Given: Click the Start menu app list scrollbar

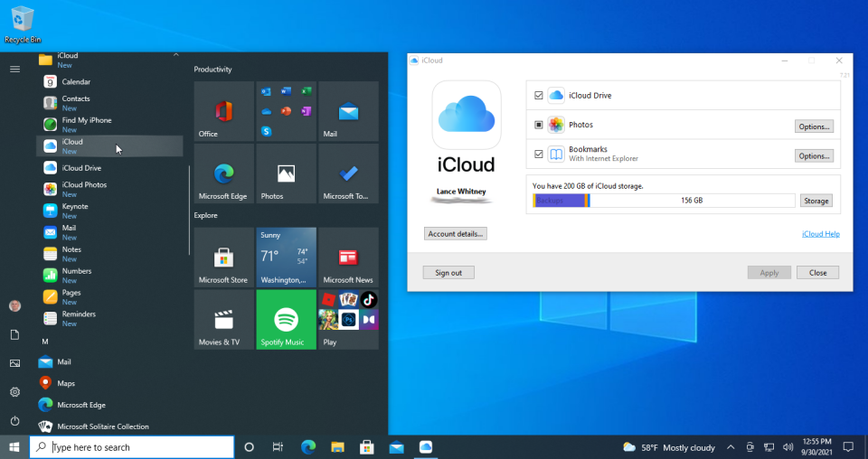Looking at the screenshot, I should [190, 211].
